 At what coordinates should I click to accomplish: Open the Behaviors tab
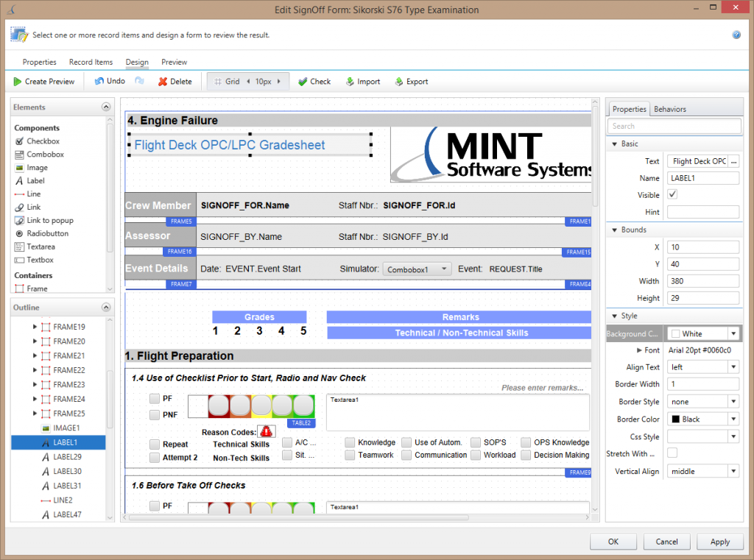[x=669, y=109]
